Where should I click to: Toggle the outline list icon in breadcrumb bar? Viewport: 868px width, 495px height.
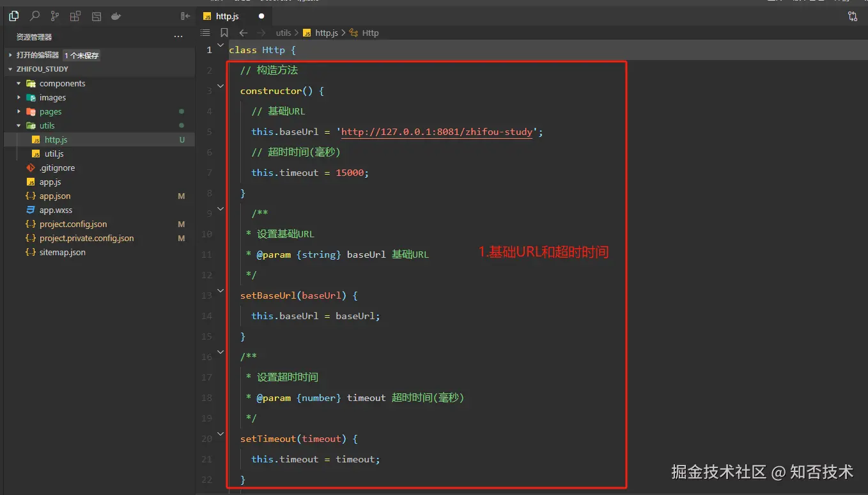tap(206, 33)
